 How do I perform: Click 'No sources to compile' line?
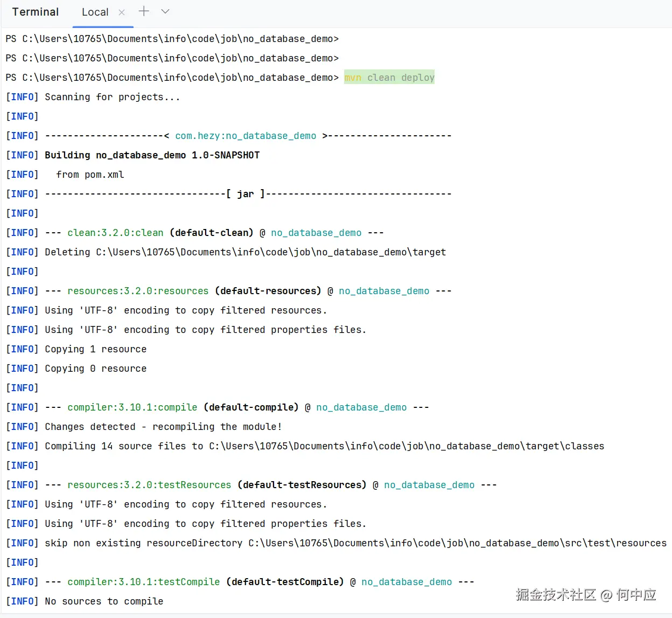point(104,601)
